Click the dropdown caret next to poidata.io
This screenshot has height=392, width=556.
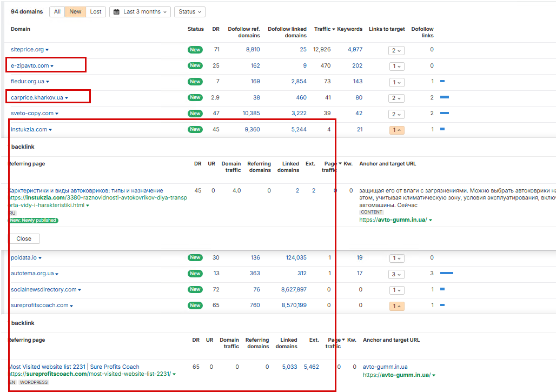pos(39,258)
